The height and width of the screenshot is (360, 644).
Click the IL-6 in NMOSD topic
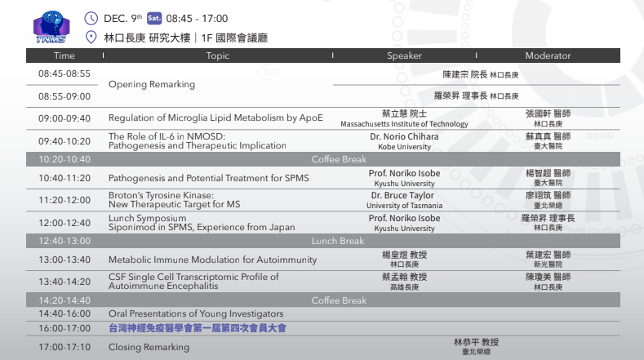[x=198, y=141]
